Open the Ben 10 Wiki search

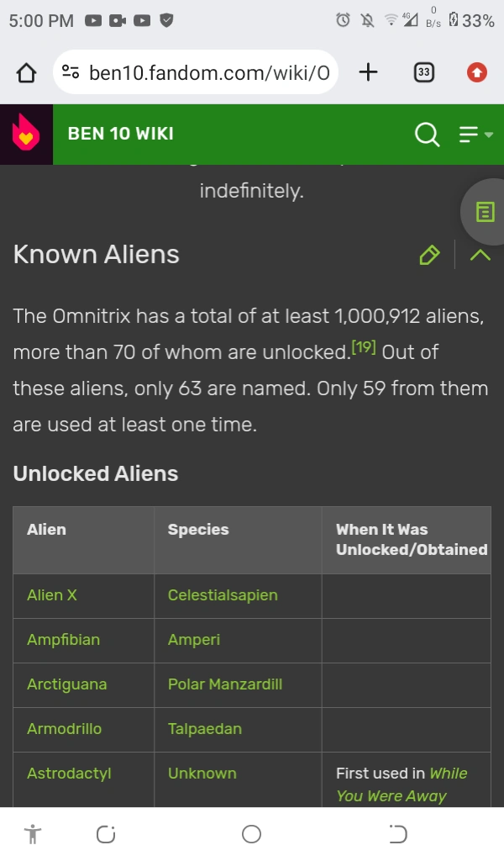tap(428, 135)
